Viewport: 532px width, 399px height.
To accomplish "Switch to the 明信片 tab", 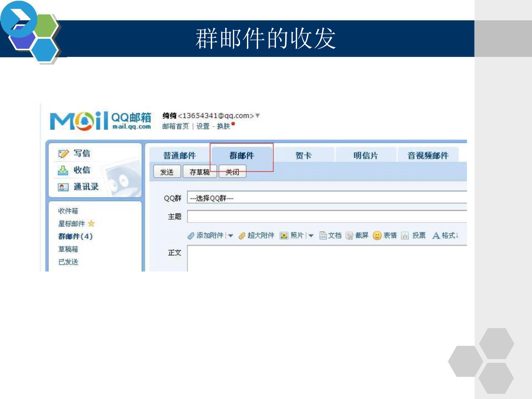I will pyautogui.click(x=366, y=156).
